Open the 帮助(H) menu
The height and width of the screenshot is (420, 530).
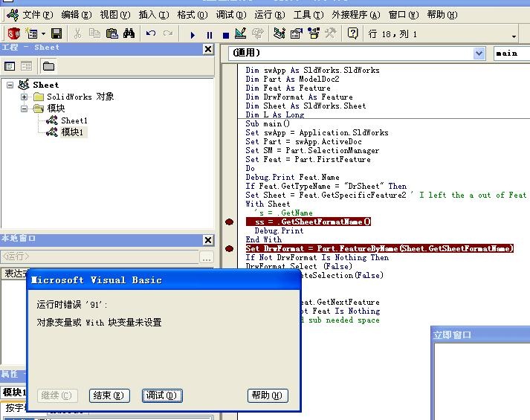pos(442,15)
